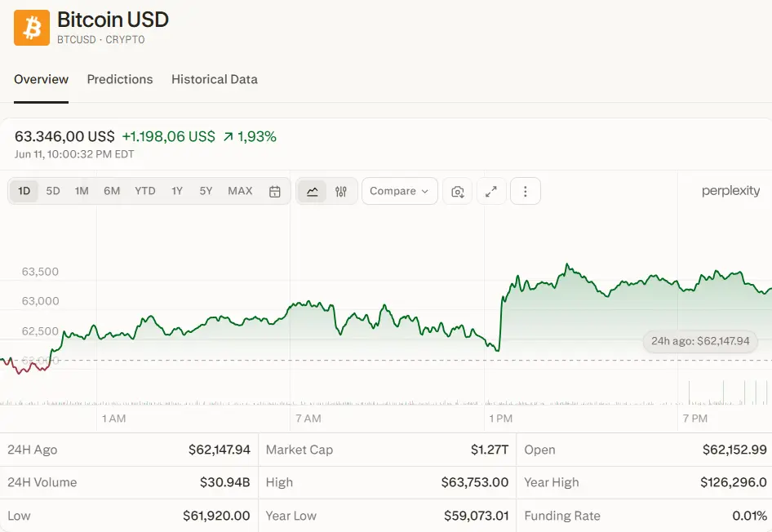Click the 62,500 price axis label
Screen dimensions: 772x532
(40, 331)
